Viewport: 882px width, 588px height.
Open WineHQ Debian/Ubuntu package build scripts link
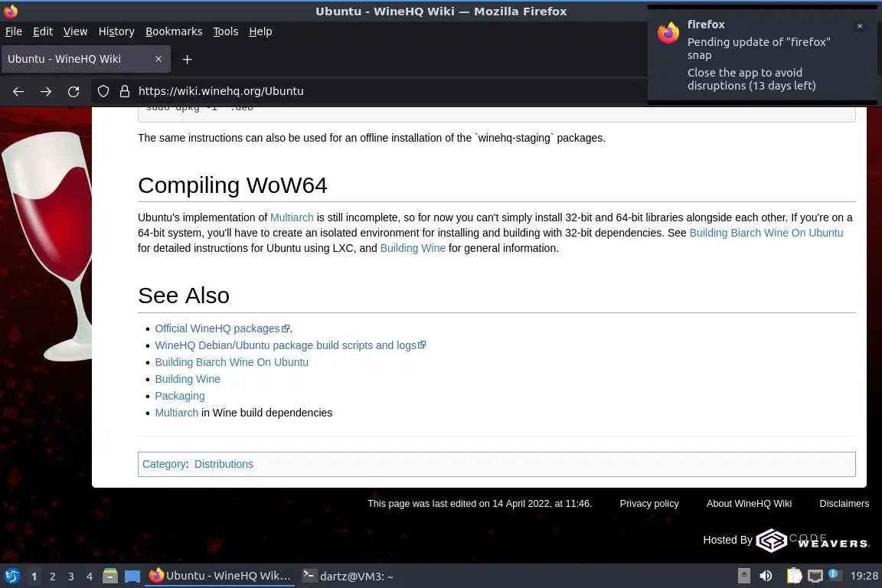290,345
